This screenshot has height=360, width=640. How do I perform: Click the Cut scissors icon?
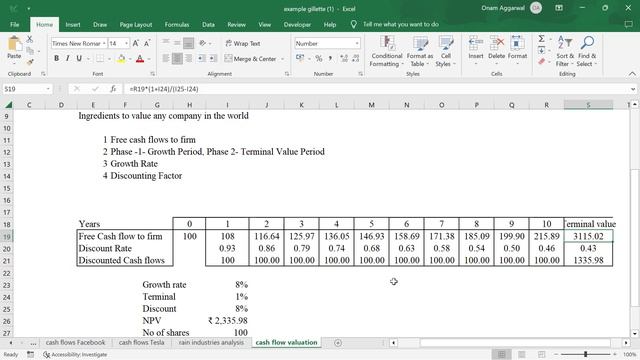[30, 39]
